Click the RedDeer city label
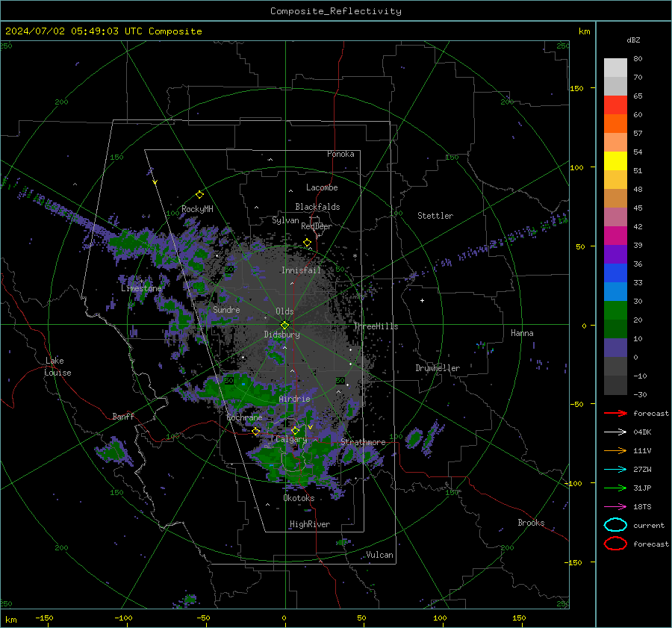The image size is (672, 628). (317, 226)
